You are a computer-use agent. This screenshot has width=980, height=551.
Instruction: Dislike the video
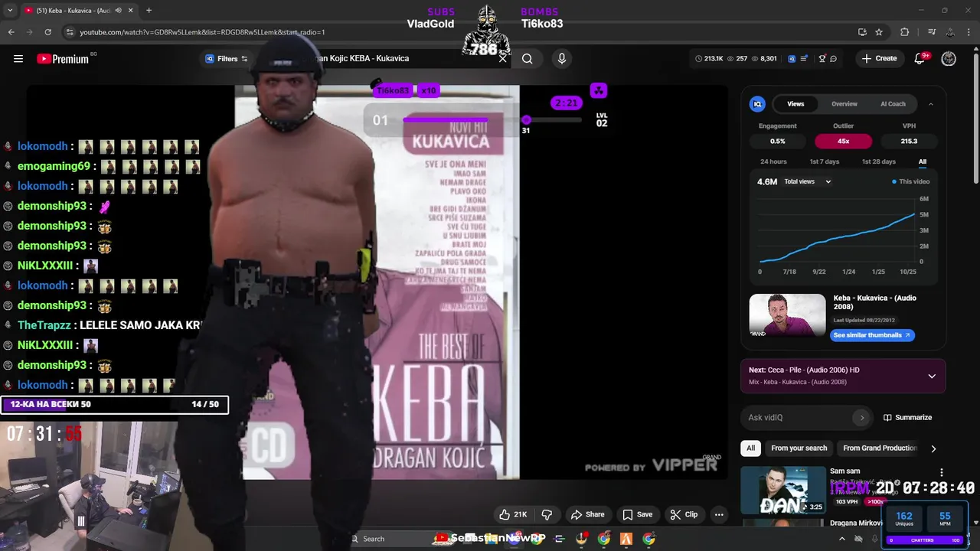pyautogui.click(x=547, y=514)
